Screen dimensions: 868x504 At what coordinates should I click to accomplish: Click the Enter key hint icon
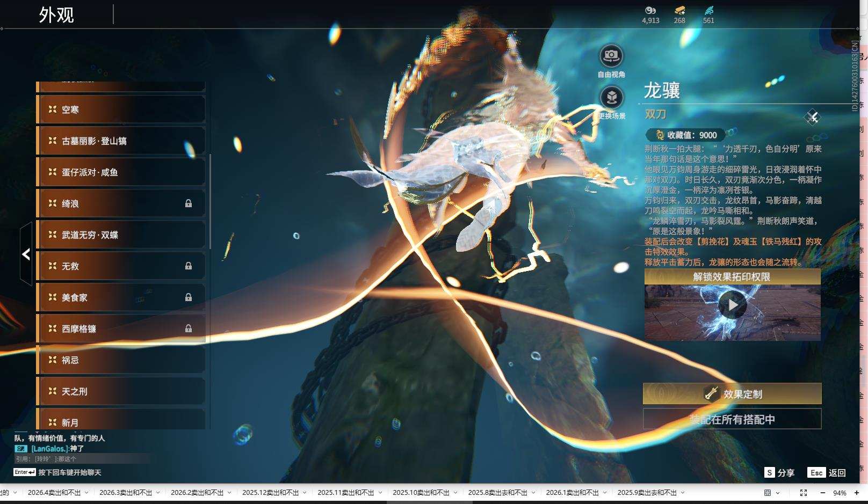click(x=25, y=472)
